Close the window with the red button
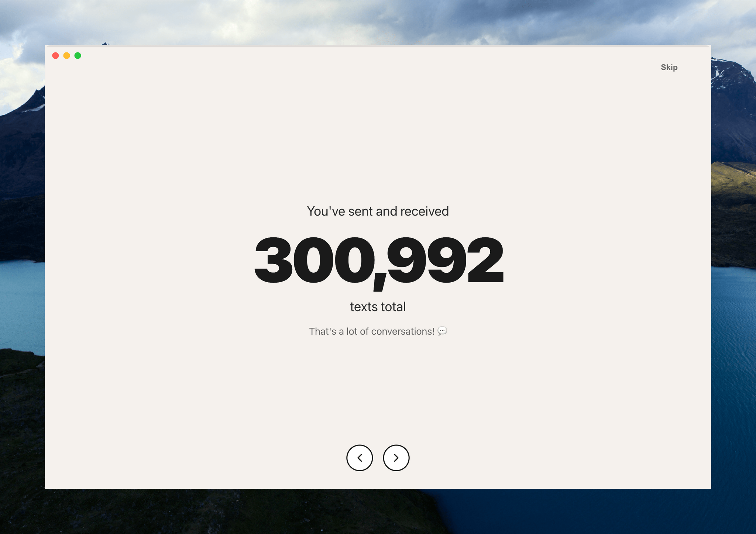The image size is (756, 534). pos(56,56)
